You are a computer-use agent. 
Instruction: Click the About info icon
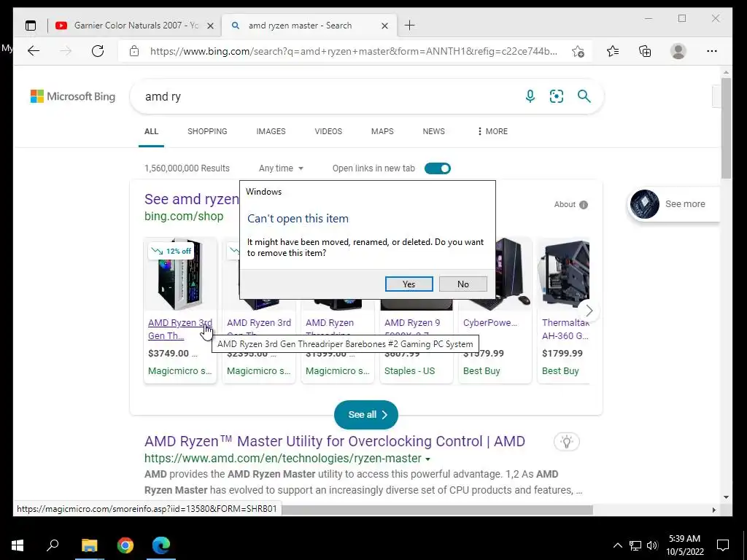pos(584,205)
